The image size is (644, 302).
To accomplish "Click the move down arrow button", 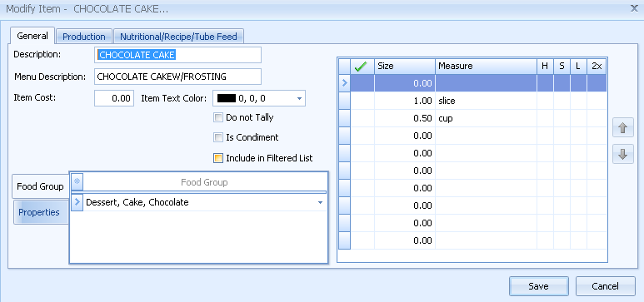I will 622,154.
